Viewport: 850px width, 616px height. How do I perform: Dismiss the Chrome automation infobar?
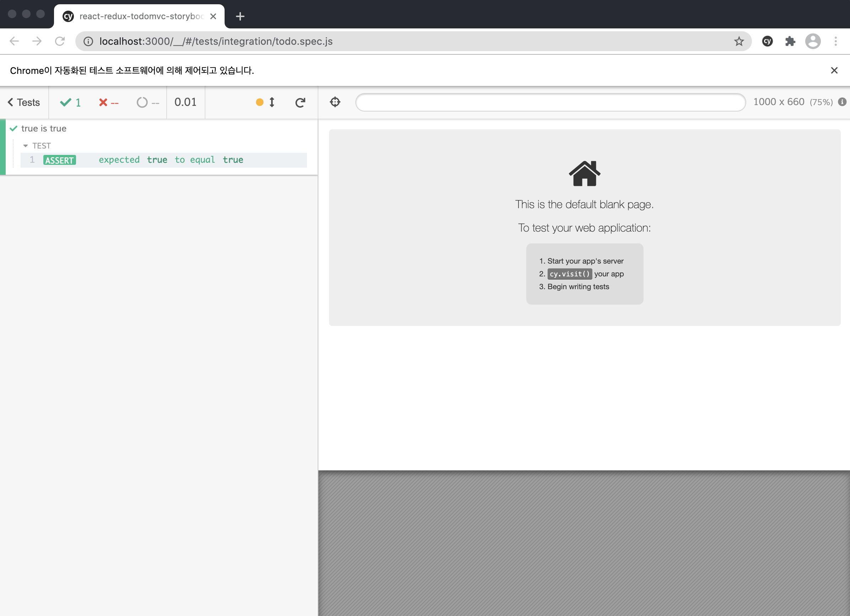834,70
